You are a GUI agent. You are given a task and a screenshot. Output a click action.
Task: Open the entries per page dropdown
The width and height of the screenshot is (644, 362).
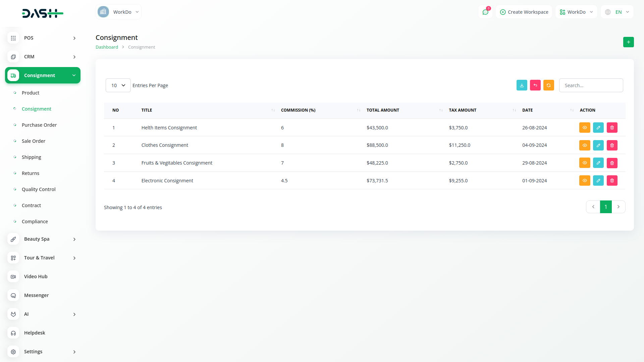point(118,85)
